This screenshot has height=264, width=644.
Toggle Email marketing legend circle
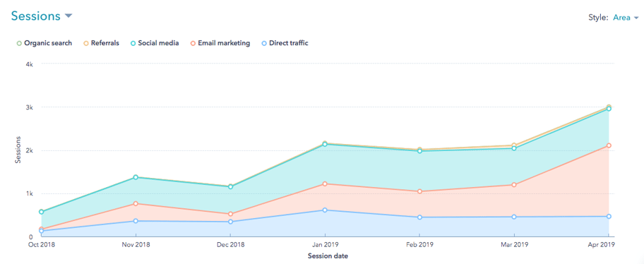(x=192, y=43)
